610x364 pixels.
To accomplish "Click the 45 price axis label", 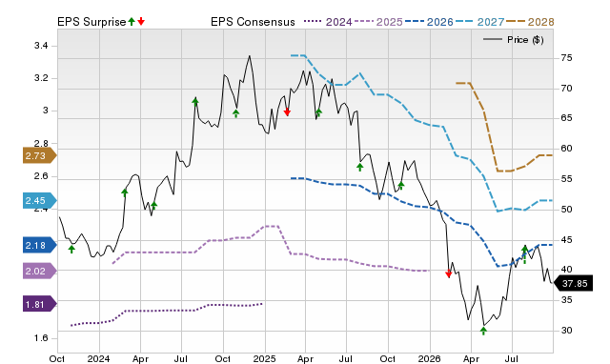I will click(566, 240).
